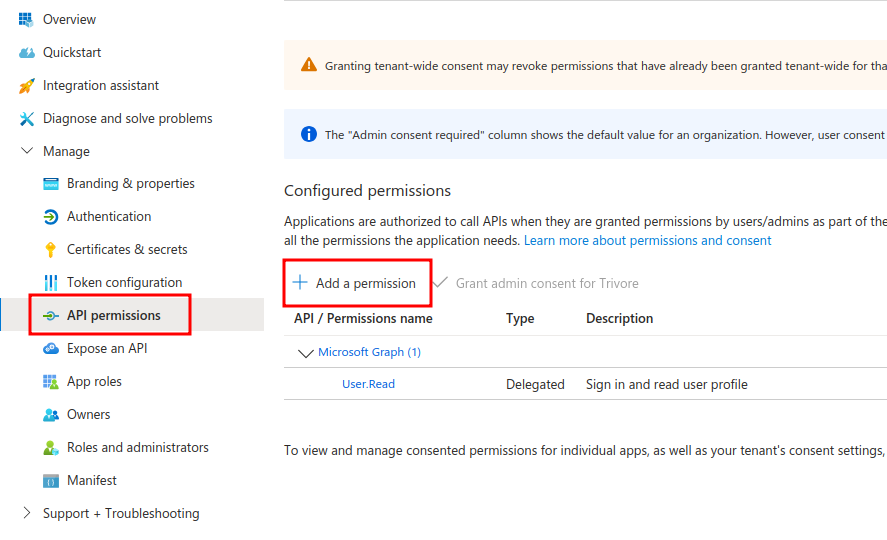The width and height of the screenshot is (887, 540).
Task: Collapse the Manage section chevron
Action: 26,152
